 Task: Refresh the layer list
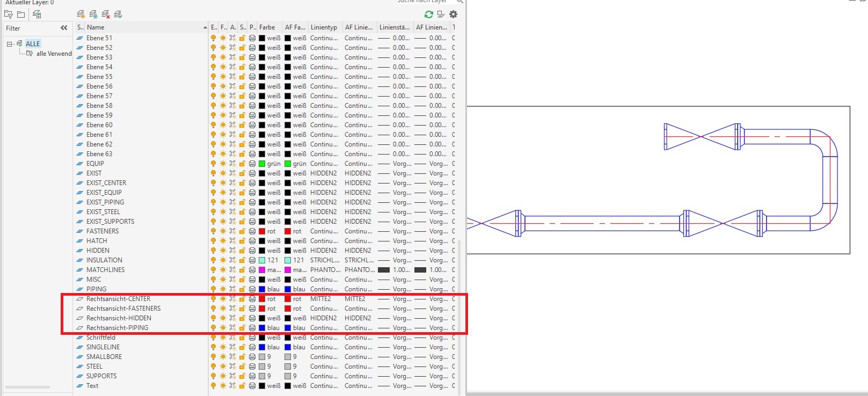pos(428,14)
